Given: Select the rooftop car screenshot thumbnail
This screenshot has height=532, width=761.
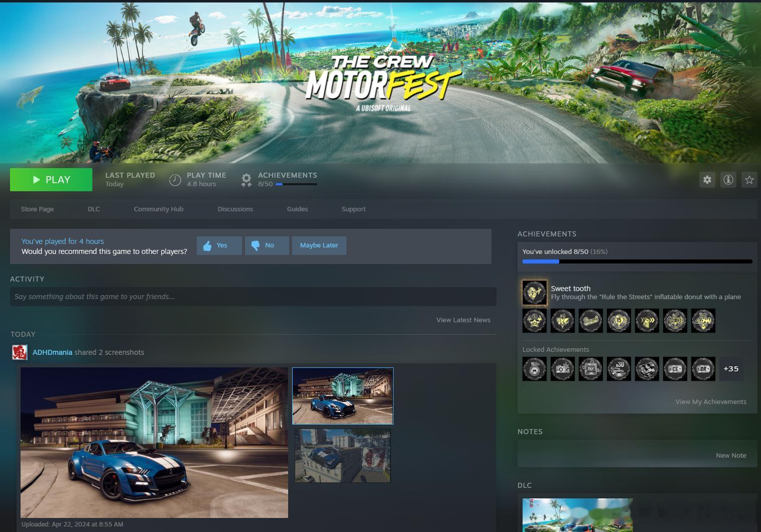Looking at the screenshot, I should click(343, 456).
